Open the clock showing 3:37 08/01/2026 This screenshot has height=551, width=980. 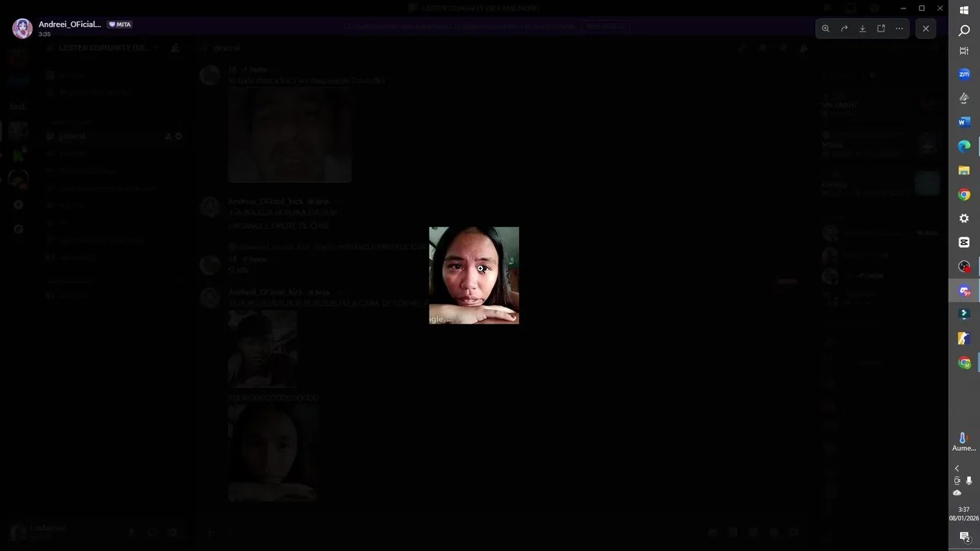(x=964, y=514)
